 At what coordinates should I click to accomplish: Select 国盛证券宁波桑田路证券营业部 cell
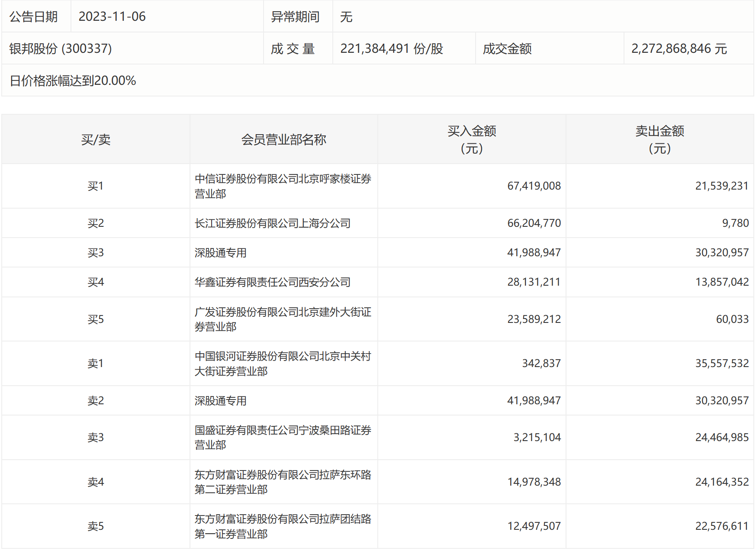283,437
